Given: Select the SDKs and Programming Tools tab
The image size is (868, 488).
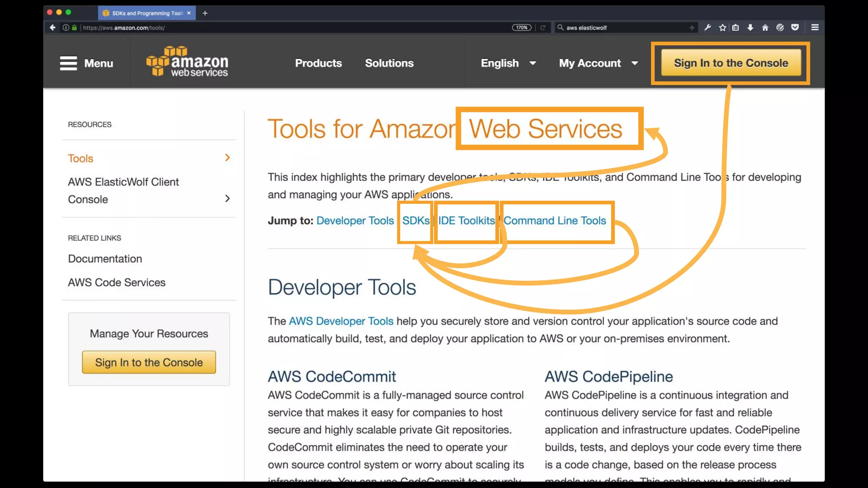Looking at the screenshot, I should tap(147, 13).
